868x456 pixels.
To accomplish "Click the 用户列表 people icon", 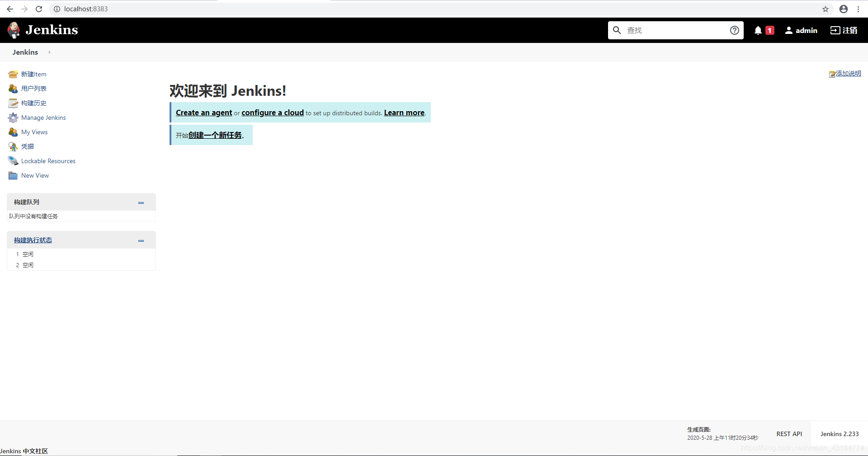I will point(13,89).
